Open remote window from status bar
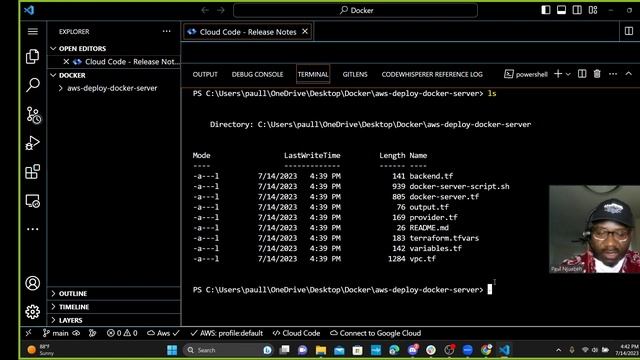The image size is (640, 360). (29, 333)
